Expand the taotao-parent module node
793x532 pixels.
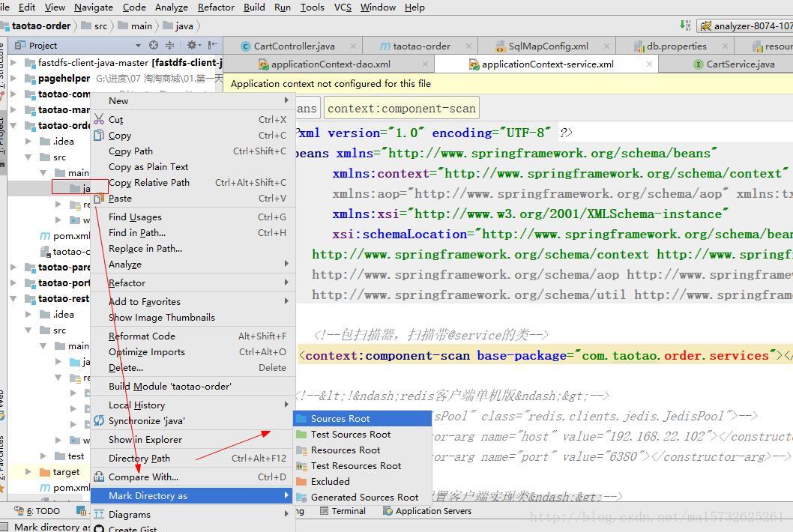pyautogui.click(x=13, y=267)
